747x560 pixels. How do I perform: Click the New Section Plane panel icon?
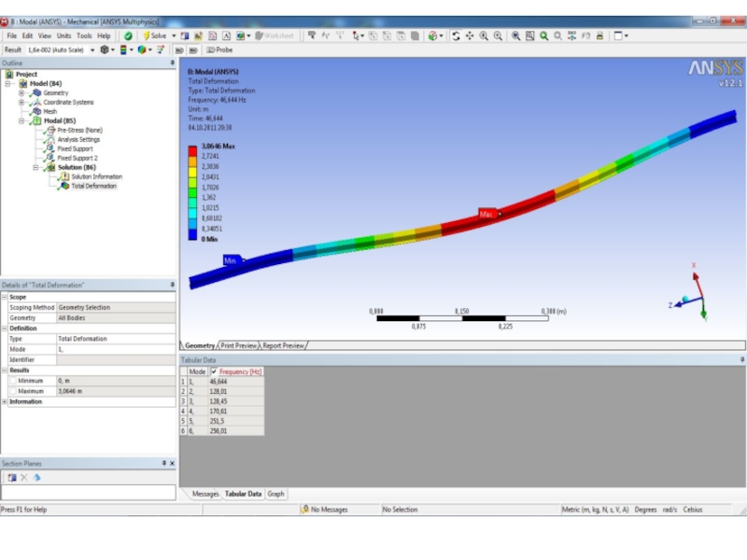(x=12, y=478)
